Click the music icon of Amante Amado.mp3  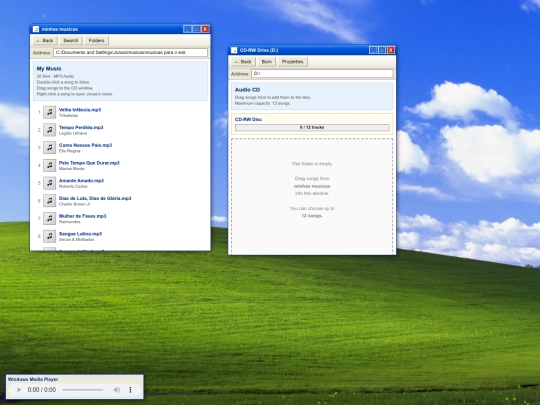50,183
